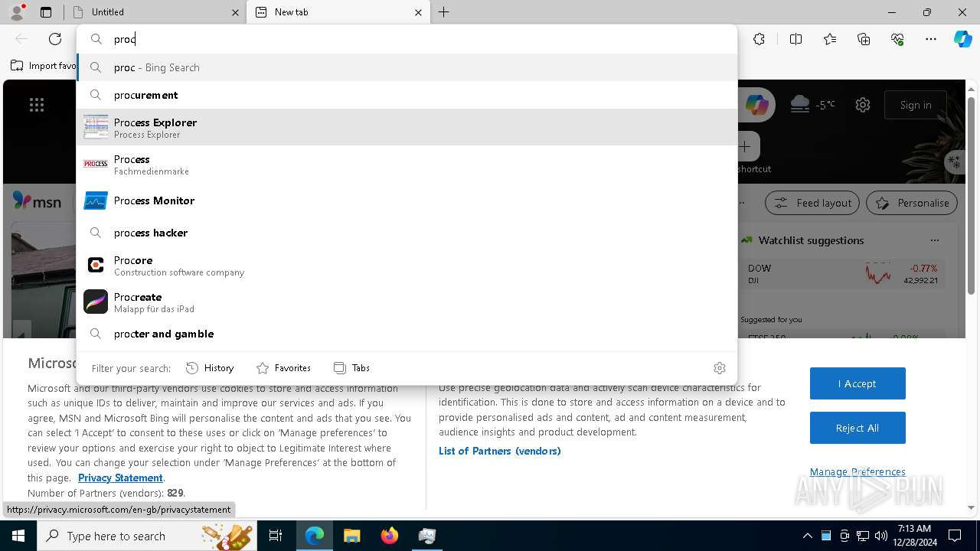Open Task View on taskbar

tap(276, 536)
